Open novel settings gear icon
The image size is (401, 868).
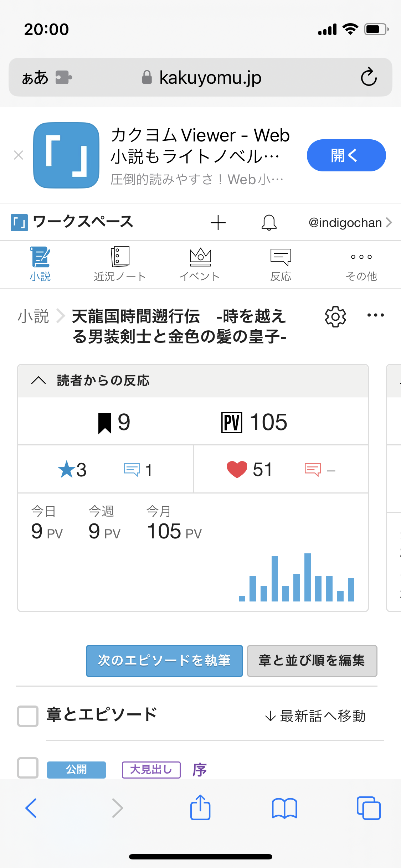335,316
